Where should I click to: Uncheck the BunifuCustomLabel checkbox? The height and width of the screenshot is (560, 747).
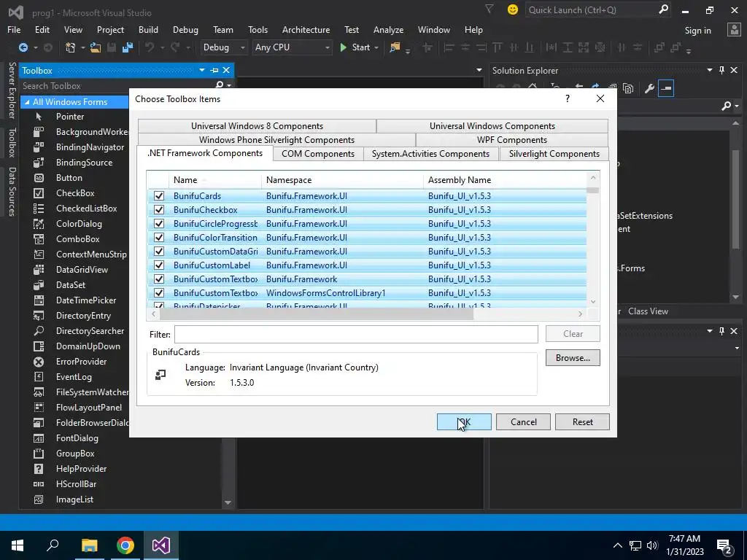[158, 265]
